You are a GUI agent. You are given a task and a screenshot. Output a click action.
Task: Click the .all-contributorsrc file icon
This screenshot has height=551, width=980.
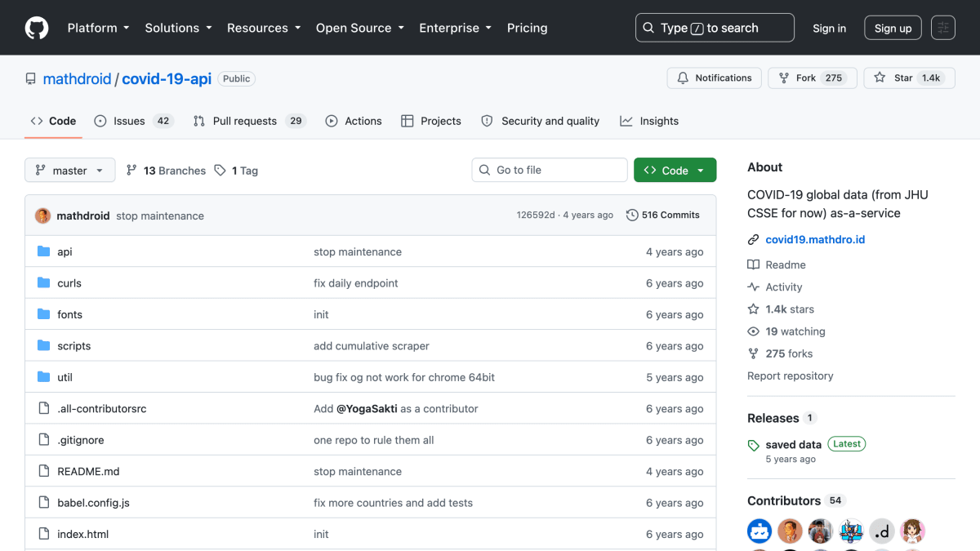pos(44,408)
